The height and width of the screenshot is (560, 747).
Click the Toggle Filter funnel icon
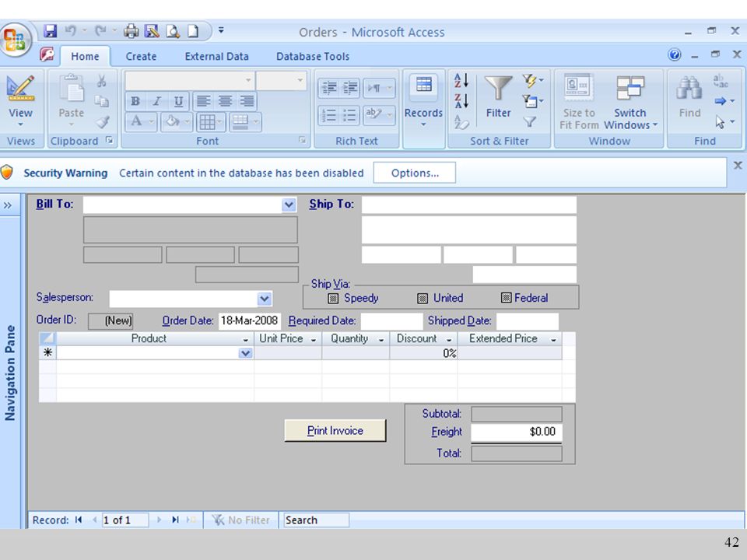pos(529,122)
